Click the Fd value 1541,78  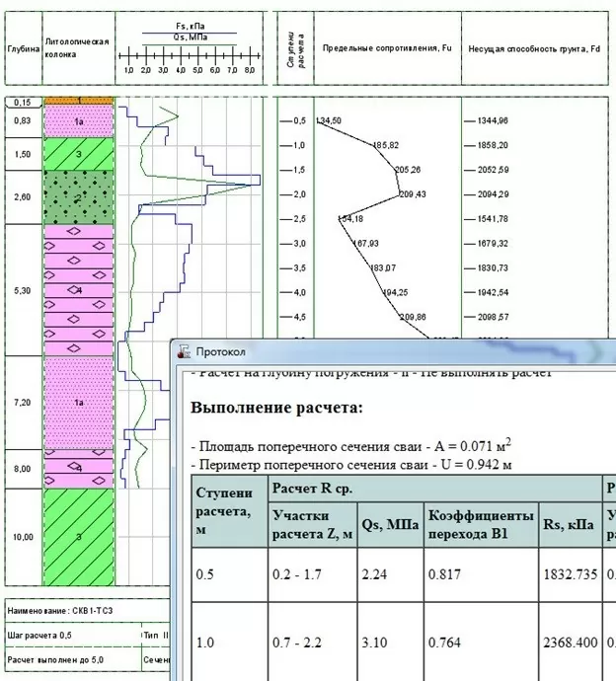click(493, 219)
